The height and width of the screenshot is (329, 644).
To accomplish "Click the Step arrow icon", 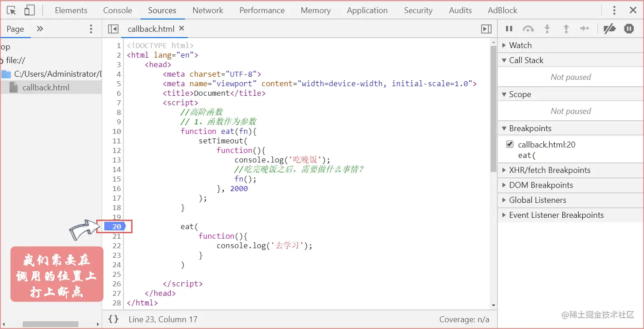I will (x=585, y=29).
